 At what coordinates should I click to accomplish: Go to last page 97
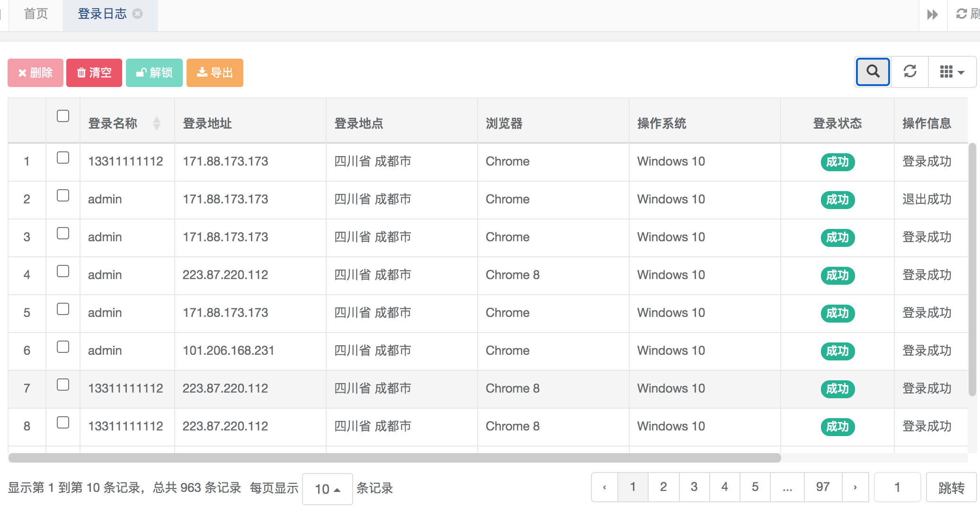point(823,487)
